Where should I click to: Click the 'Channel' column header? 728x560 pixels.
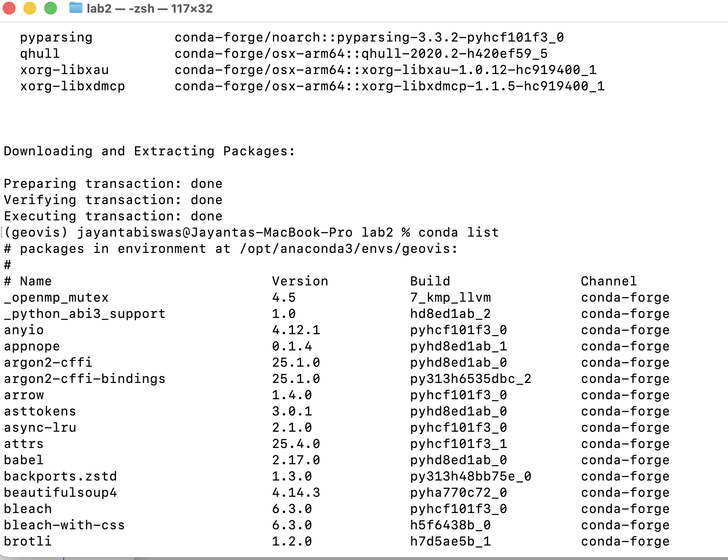coord(608,281)
